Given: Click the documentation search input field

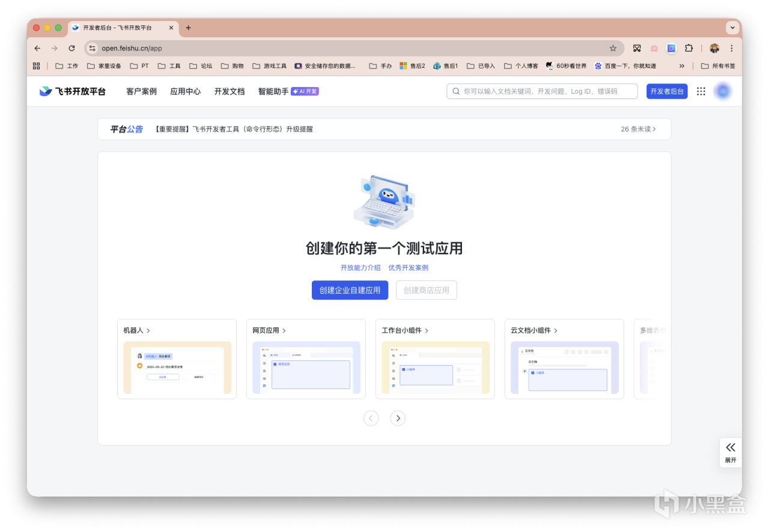Looking at the screenshot, I should [542, 91].
